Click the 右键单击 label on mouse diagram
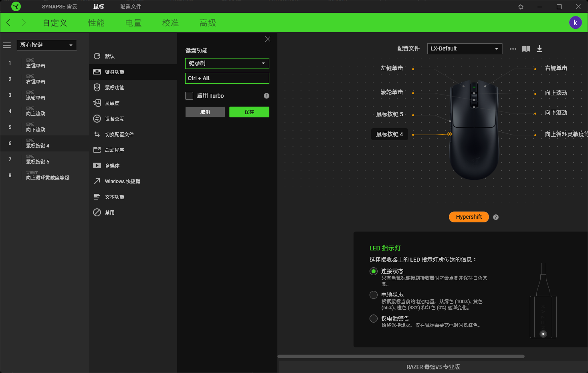588x373 pixels. click(x=556, y=68)
